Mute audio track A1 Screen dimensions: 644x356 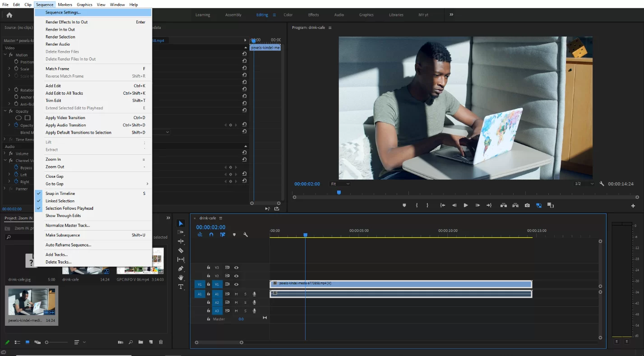pos(236,294)
